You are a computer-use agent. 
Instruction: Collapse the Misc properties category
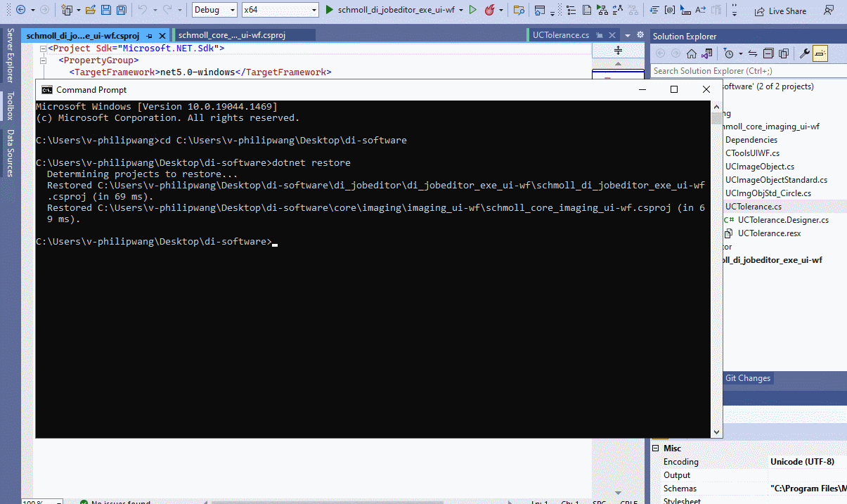pos(656,448)
